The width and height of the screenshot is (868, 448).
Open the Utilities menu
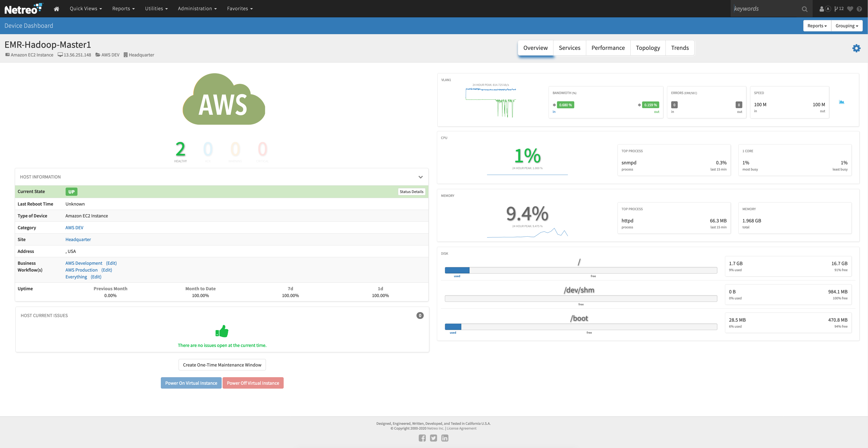coord(156,9)
